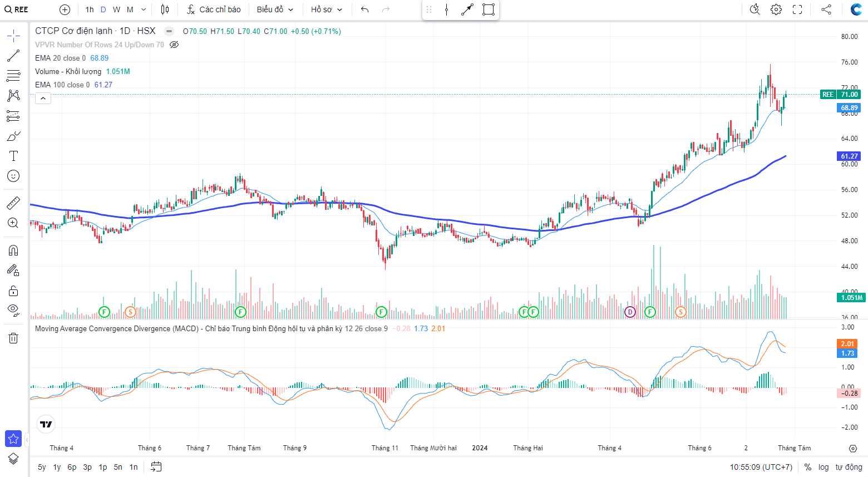Toggle hide all drawings eye
Image resolution: width=868 pixels, height=477 pixels.
coord(13,310)
